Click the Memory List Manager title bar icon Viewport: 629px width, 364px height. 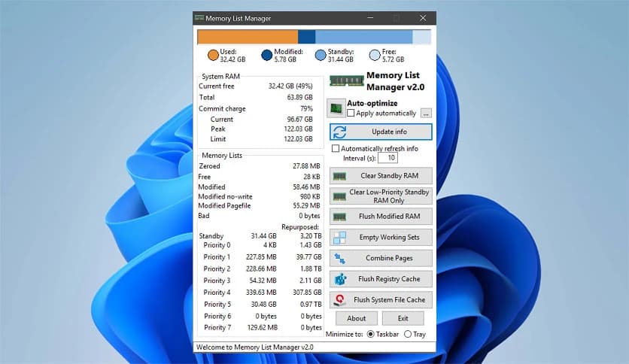click(199, 18)
